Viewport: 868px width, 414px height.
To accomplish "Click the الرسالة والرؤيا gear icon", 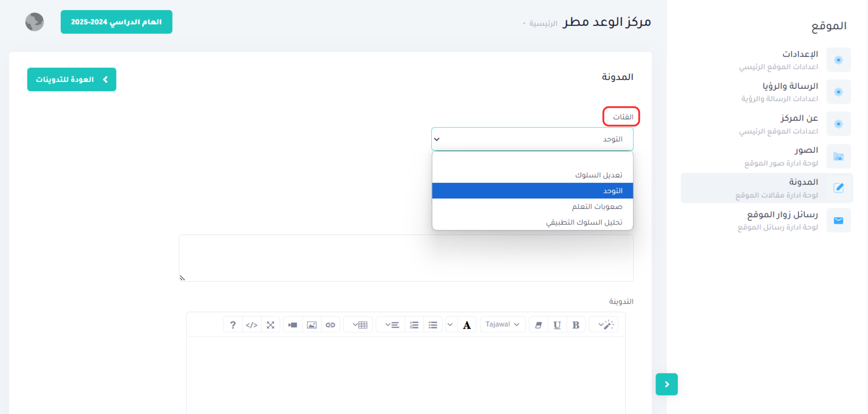I will pyautogui.click(x=838, y=92).
